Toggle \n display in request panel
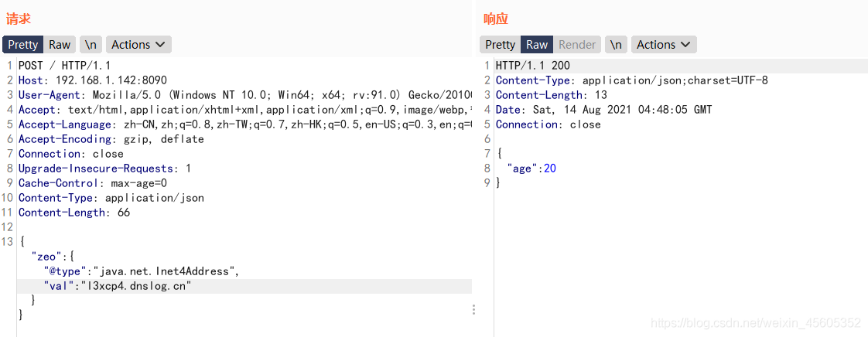This screenshot has height=337, width=868. pos(91,45)
